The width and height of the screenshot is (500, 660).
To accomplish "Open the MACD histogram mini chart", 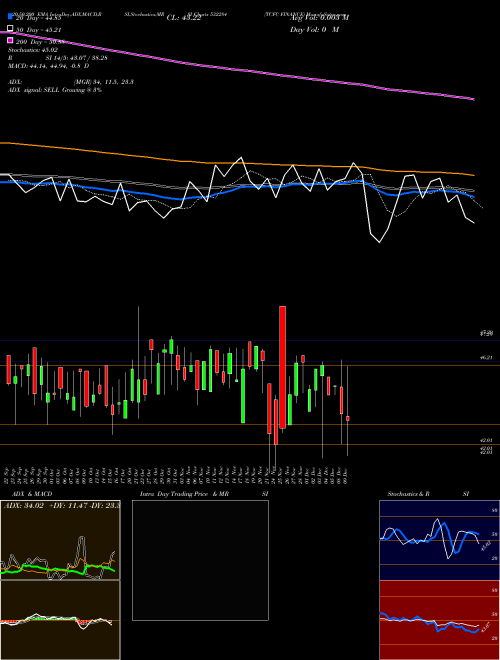I will (x=60, y=620).
